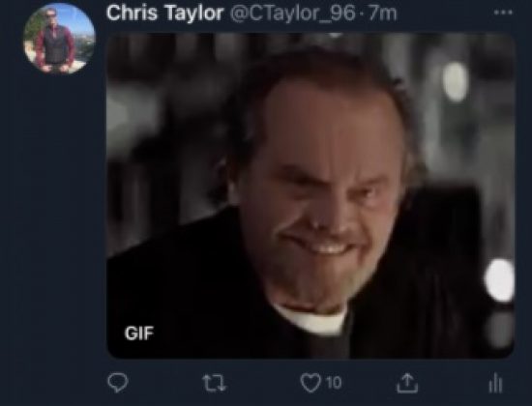Click the bright bokeh light in GIF

point(500,280)
